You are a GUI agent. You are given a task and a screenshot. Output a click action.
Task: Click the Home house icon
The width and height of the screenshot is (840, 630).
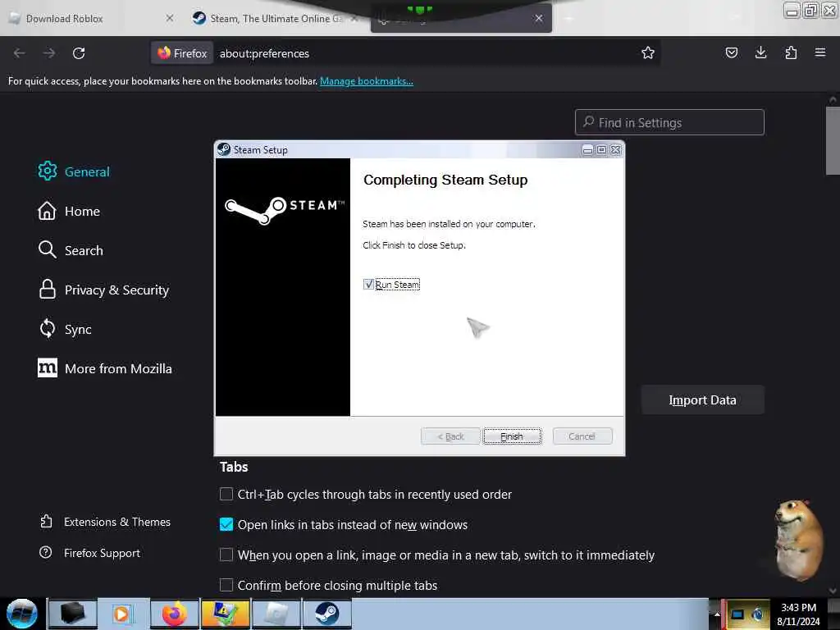pos(47,211)
